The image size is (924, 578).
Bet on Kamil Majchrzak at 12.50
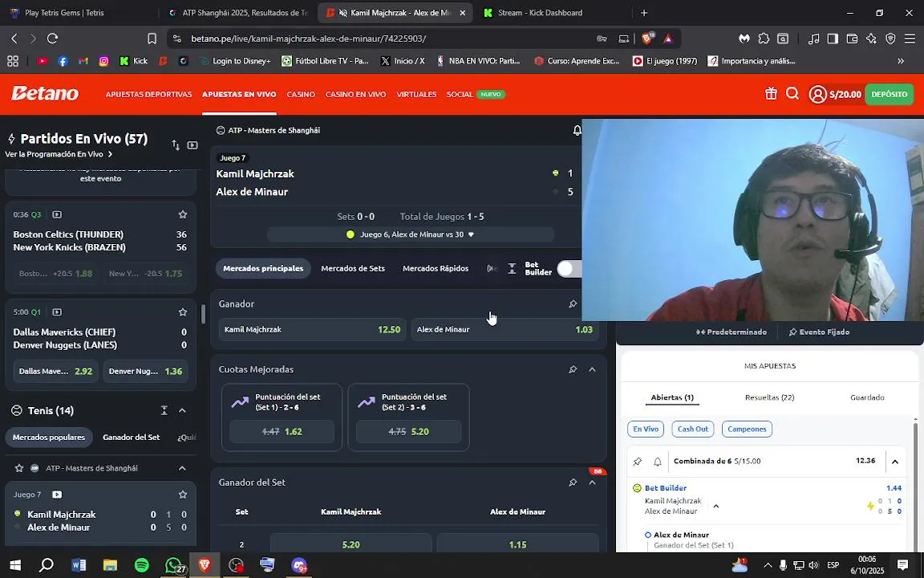[312, 330]
